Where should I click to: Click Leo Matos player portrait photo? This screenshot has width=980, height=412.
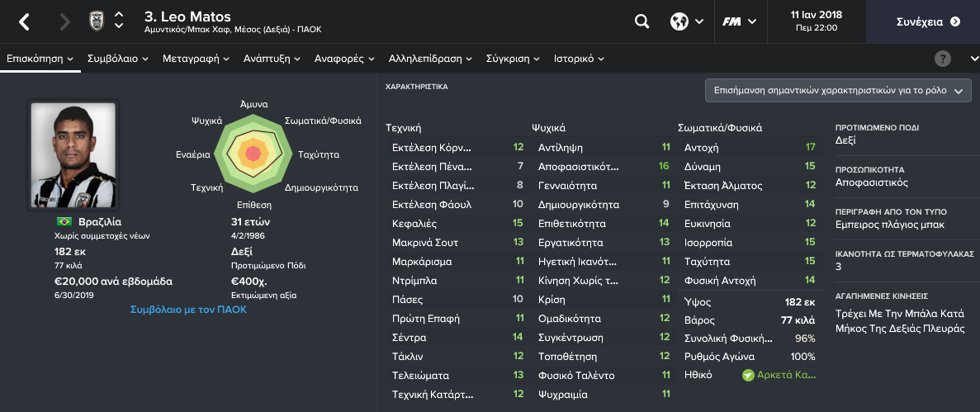point(73,156)
